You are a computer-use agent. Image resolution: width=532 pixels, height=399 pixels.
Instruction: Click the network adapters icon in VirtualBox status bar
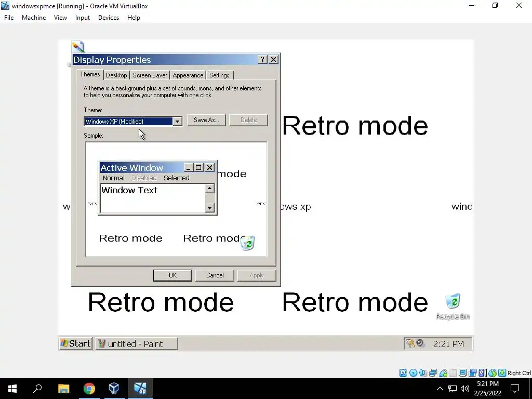click(433, 373)
